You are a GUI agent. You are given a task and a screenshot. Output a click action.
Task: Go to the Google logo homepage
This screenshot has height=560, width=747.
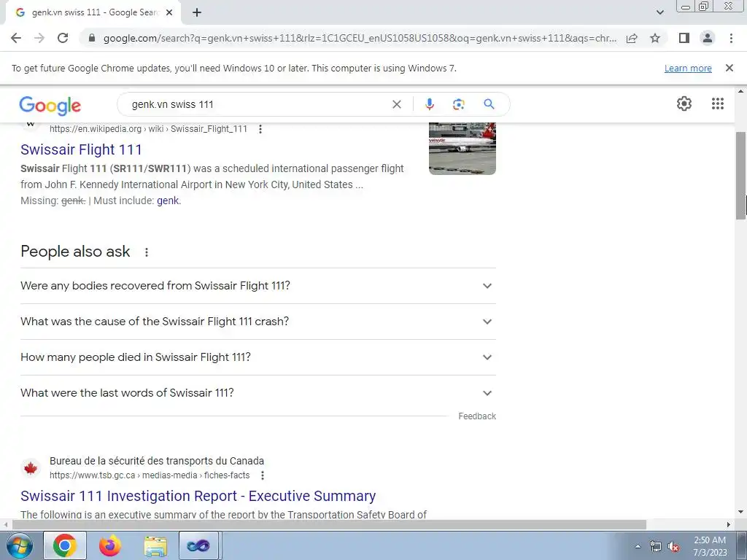(50, 105)
